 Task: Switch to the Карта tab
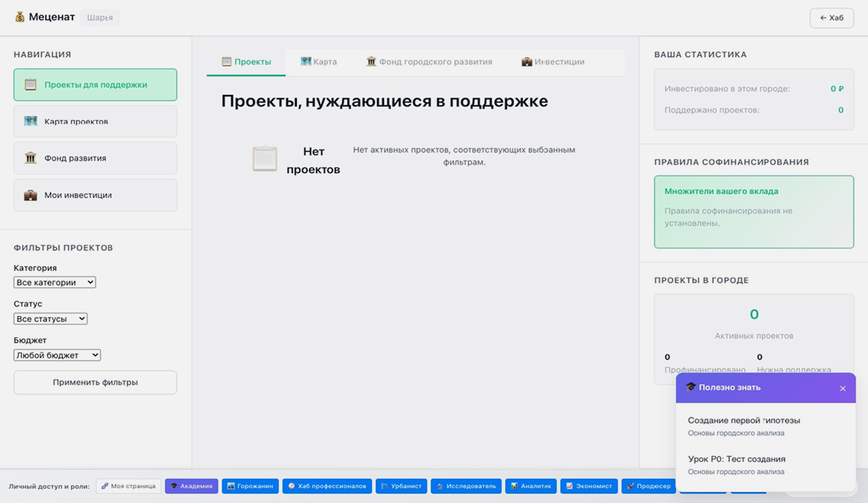click(319, 62)
